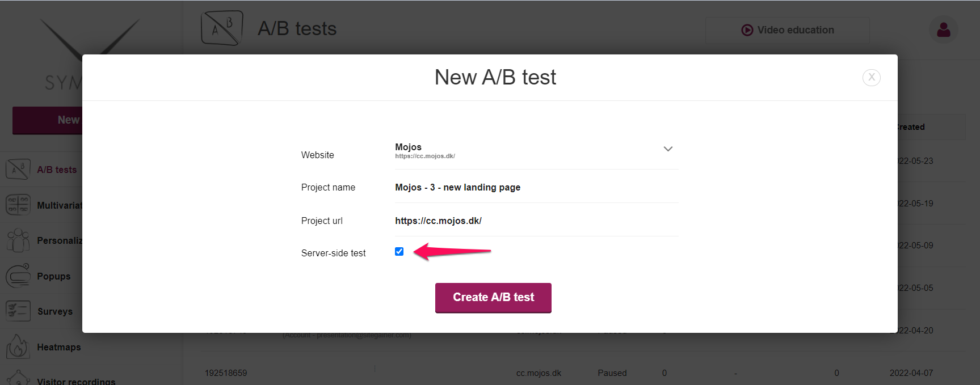Open the Heatmaps flame icon
The width and height of the screenshot is (980, 385).
click(x=18, y=346)
